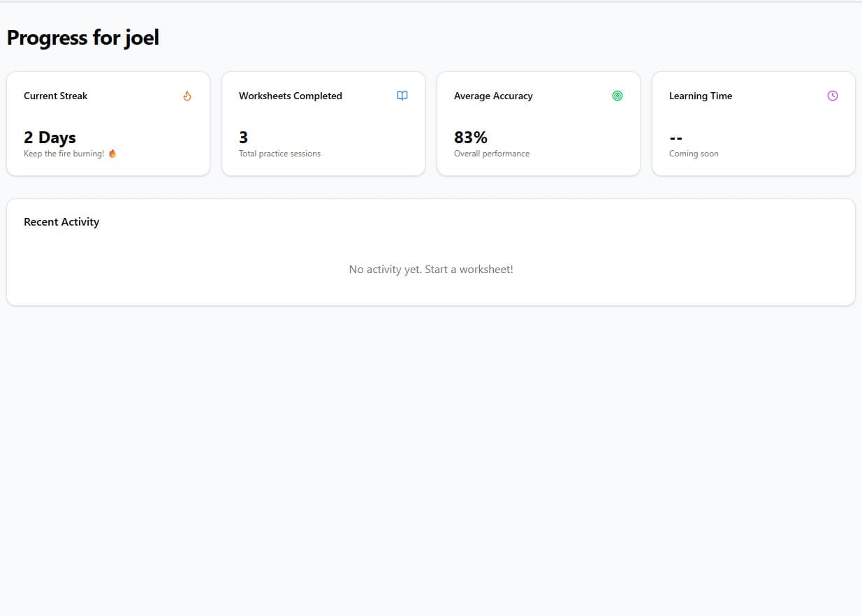The height and width of the screenshot is (616, 862).
Task: Click the 'Overall performance' caption
Action: [492, 154]
